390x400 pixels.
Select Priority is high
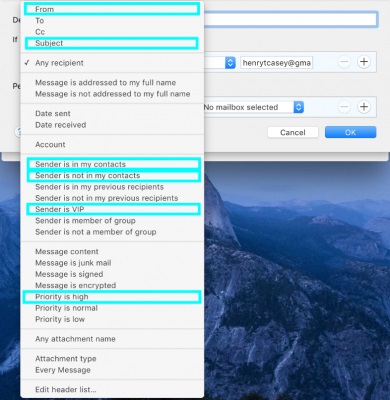[x=112, y=297]
